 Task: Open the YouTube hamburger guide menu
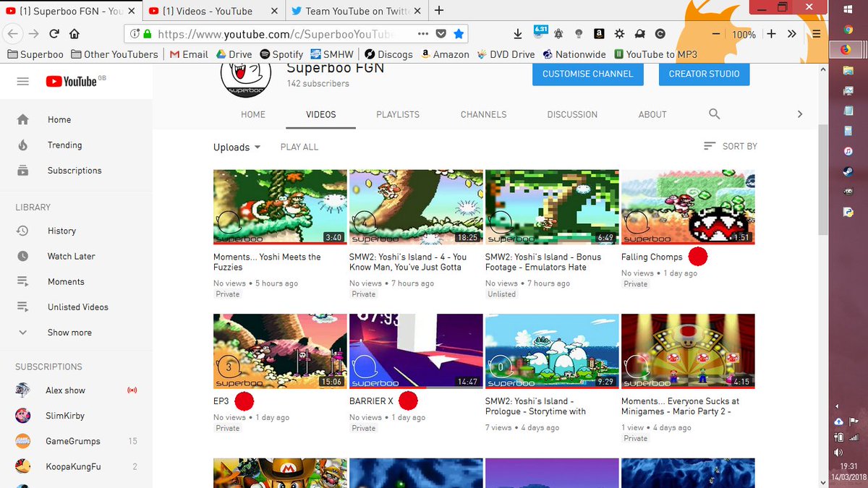tap(22, 82)
